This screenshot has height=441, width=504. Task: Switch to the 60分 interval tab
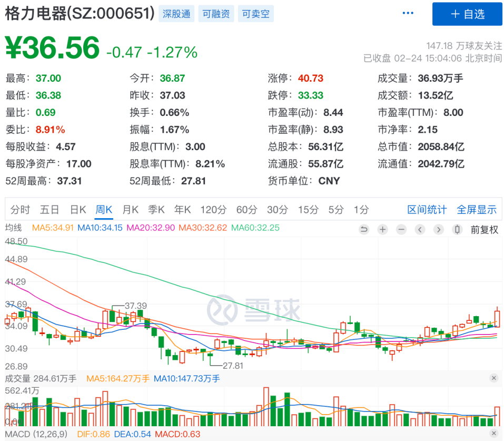247,210
